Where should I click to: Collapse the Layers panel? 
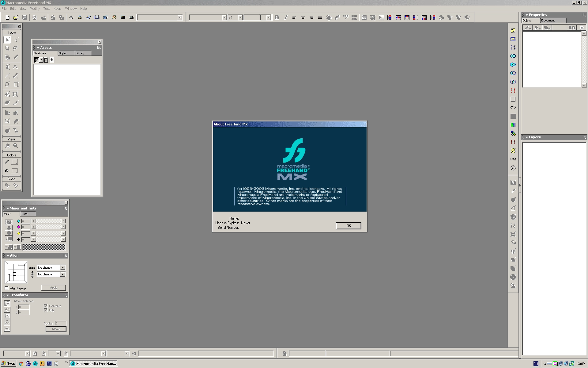click(527, 137)
